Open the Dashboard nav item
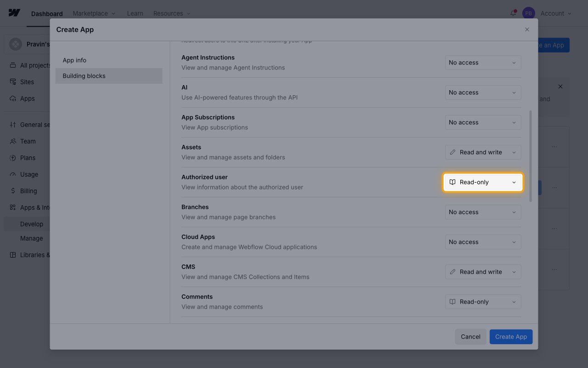The height and width of the screenshot is (368, 588). point(47,13)
